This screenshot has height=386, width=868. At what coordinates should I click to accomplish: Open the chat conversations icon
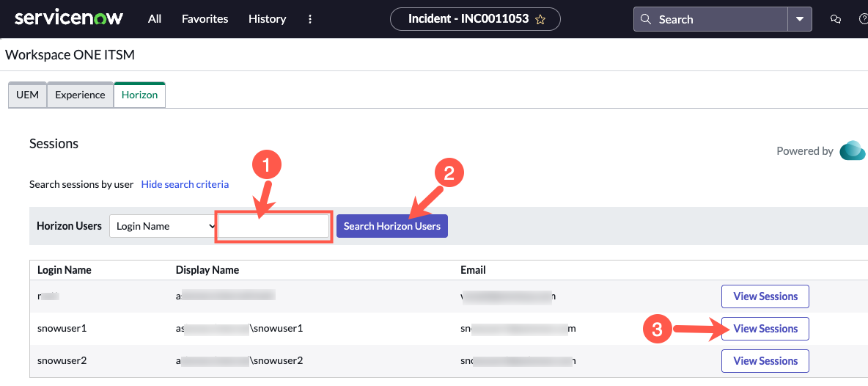click(x=835, y=20)
